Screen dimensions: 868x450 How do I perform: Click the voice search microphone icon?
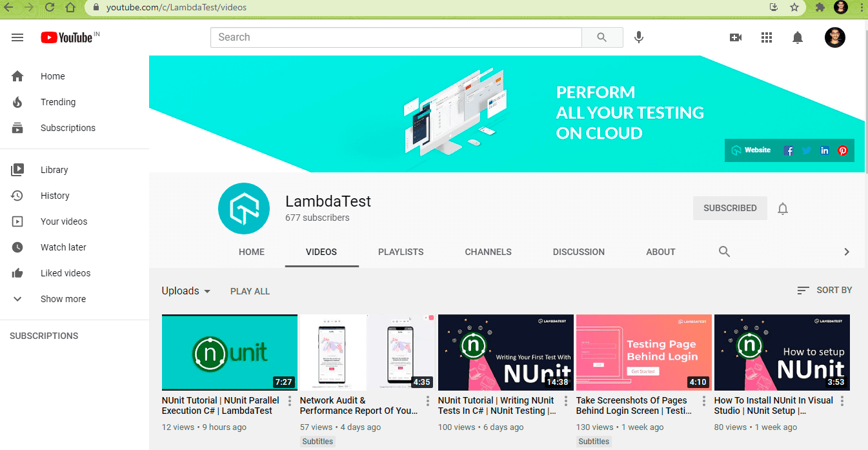(639, 37)
